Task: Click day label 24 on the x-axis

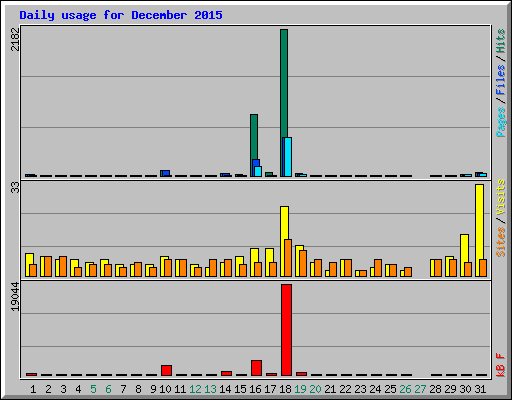Action: [375, 389]
